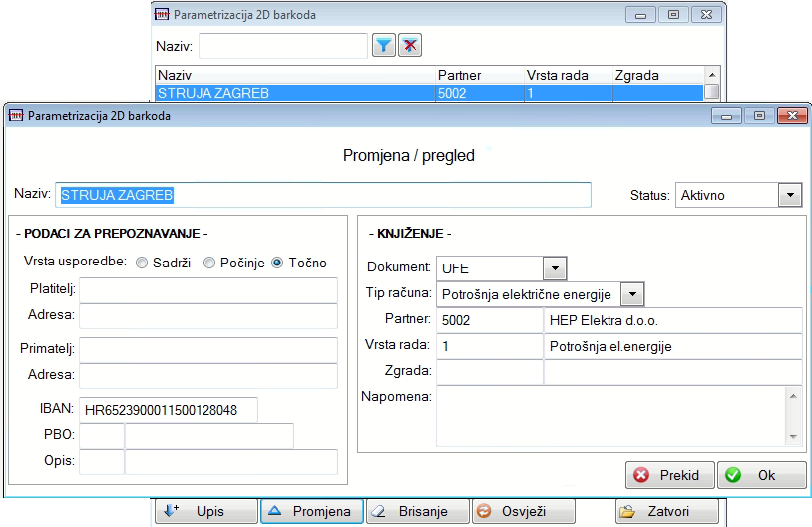Click the Partner code field showing 5002

[x=490, y=320]
